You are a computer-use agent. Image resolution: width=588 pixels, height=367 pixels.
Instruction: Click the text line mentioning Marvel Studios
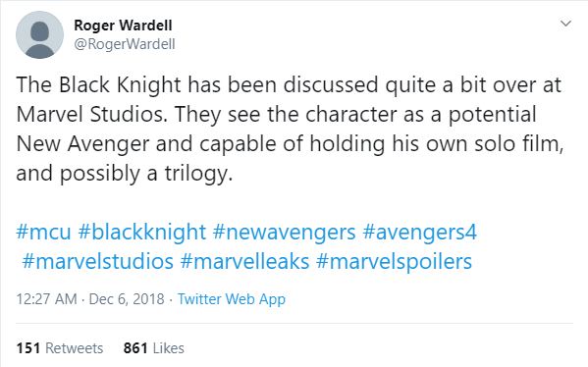coord(277,115)
